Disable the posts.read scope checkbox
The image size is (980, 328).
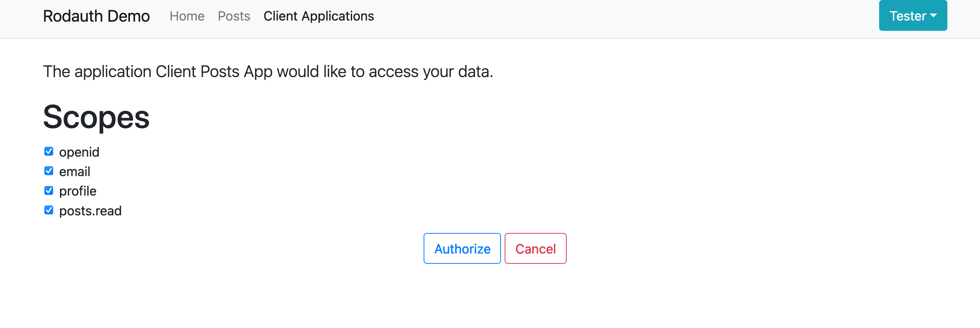coord(49,210)
